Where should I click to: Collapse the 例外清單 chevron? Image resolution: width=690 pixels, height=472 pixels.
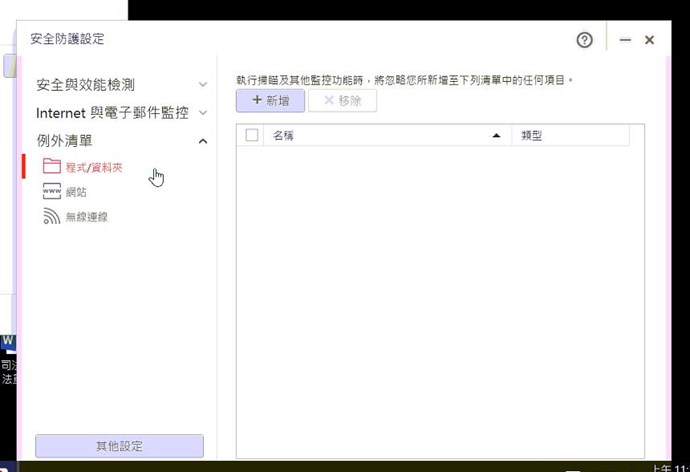coord(203,141)
